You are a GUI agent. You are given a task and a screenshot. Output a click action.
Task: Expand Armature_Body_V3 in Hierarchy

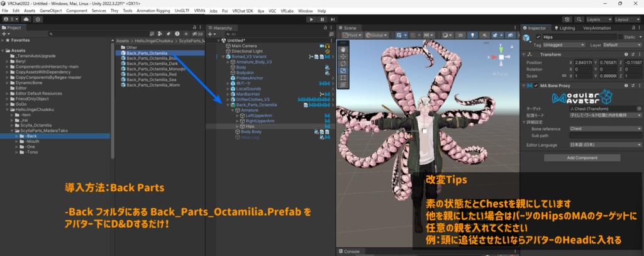[x=228, y=62]
